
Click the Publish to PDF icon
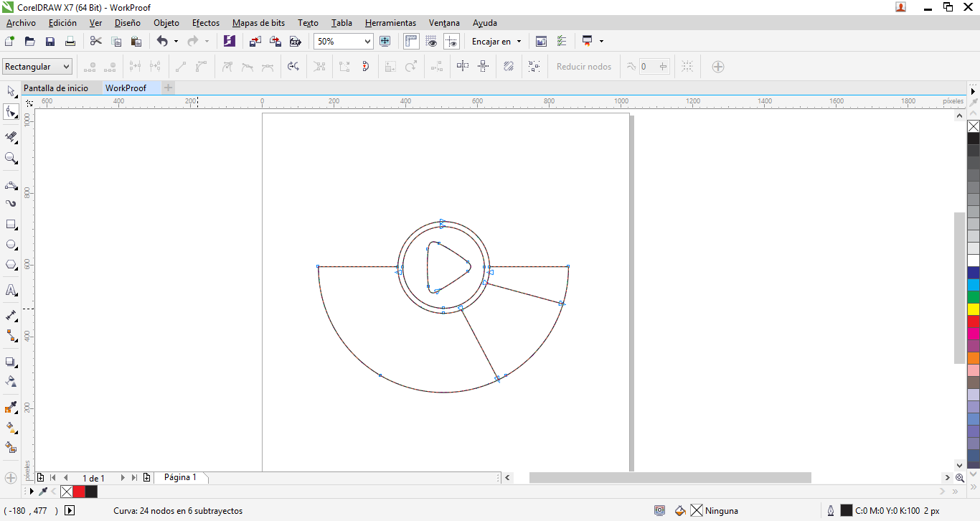pyautogui.click(x=294, y=42)
